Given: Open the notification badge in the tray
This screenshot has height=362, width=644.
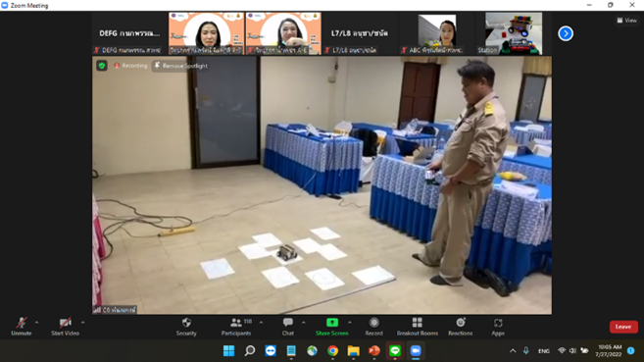Looking at the screenshot, I should pyautogui.click(x=631, y=350).
